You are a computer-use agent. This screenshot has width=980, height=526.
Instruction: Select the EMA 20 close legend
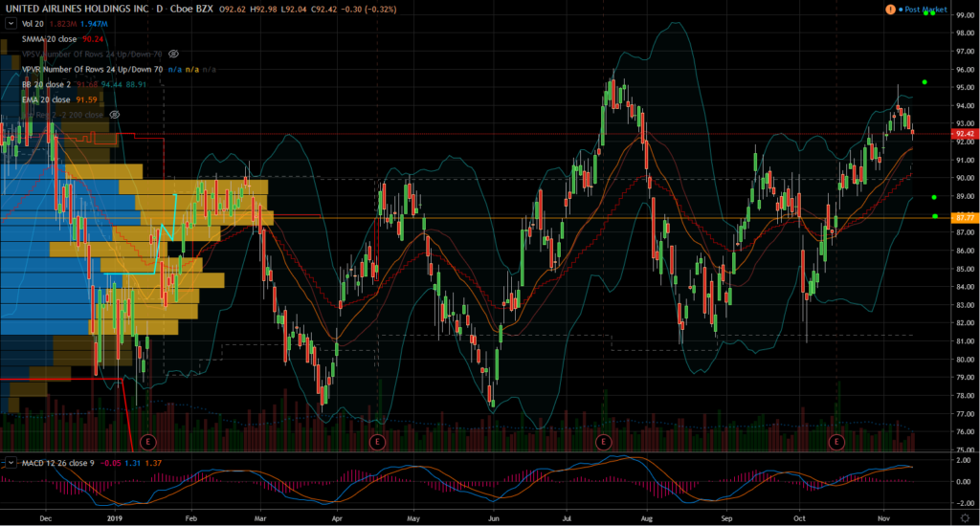tap(46, 100)
